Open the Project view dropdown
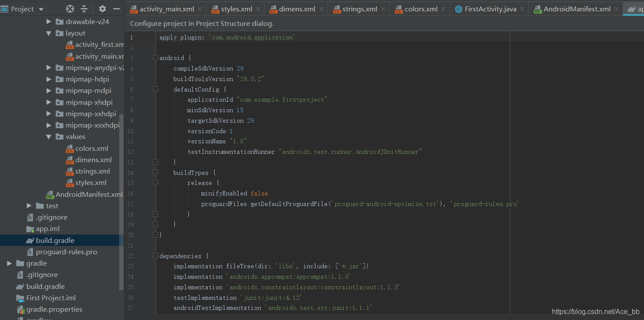 pyautogui.click(x=41, y=8)
